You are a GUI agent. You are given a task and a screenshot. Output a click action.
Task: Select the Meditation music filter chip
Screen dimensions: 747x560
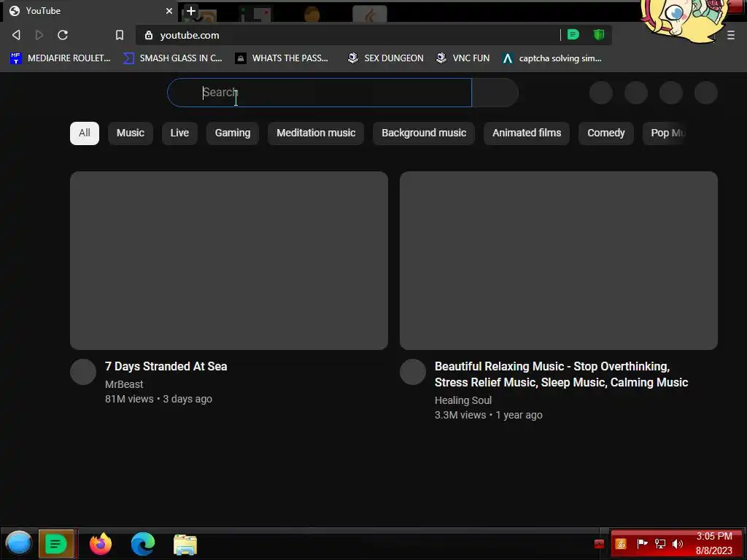pyautogui.click(x=316, y=133)
